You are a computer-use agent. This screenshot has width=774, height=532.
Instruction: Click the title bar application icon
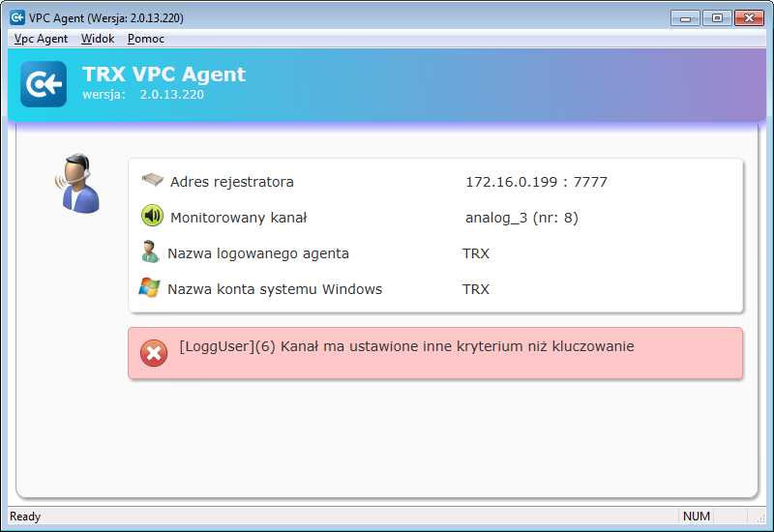pos(17,17)
